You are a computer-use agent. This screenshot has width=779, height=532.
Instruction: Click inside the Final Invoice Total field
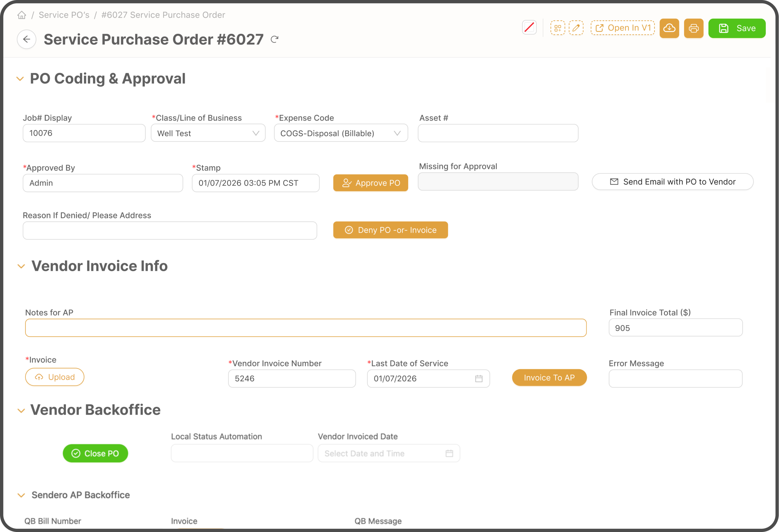tap(675, 328)
